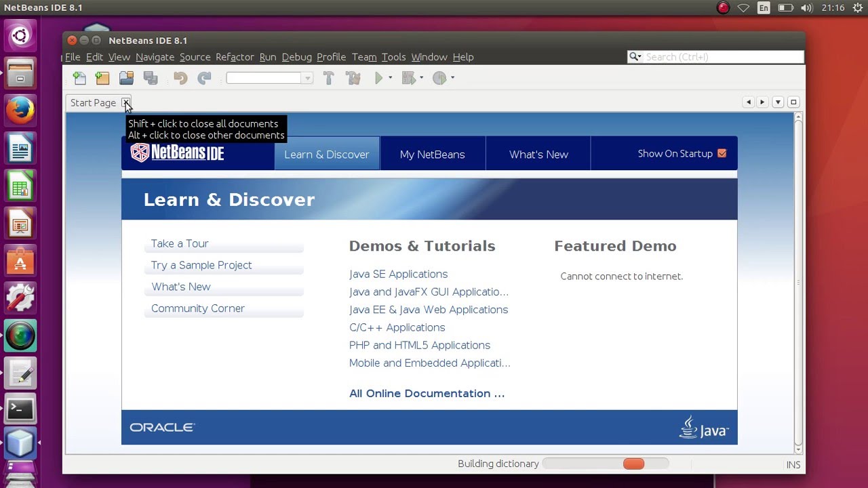Open the battery indicator in the top panel
Image resolution: width=868 pixels, height=488 pixels.
(x=785, y=8)
